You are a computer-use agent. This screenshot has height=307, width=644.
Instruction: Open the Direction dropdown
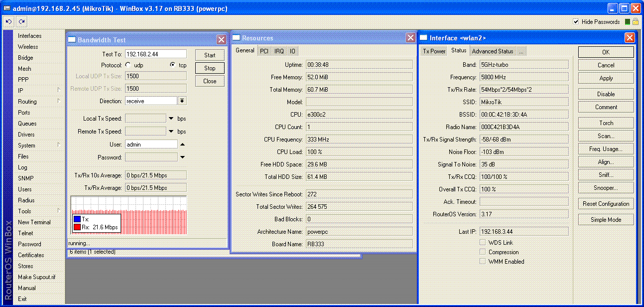(x=182, y=101)
